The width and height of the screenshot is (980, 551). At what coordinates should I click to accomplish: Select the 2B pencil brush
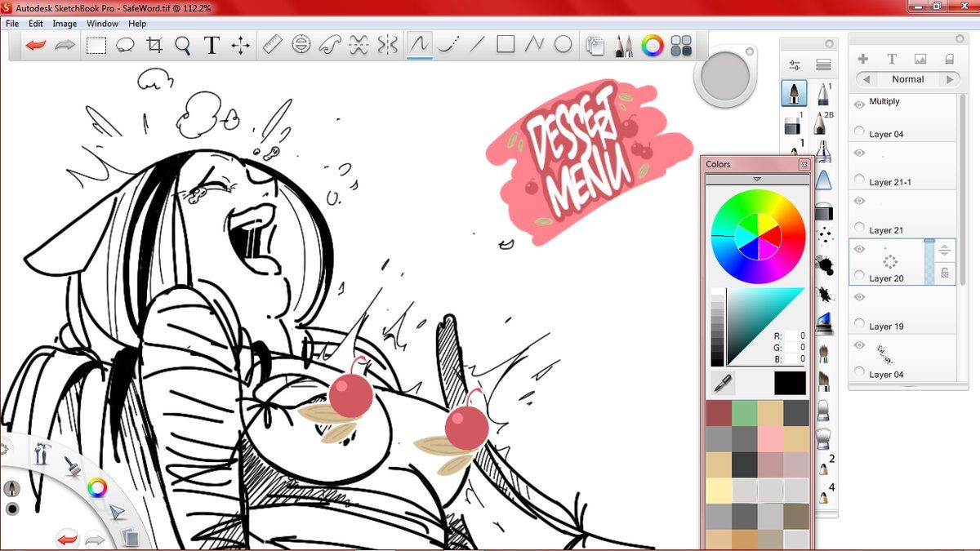point(823,124)
